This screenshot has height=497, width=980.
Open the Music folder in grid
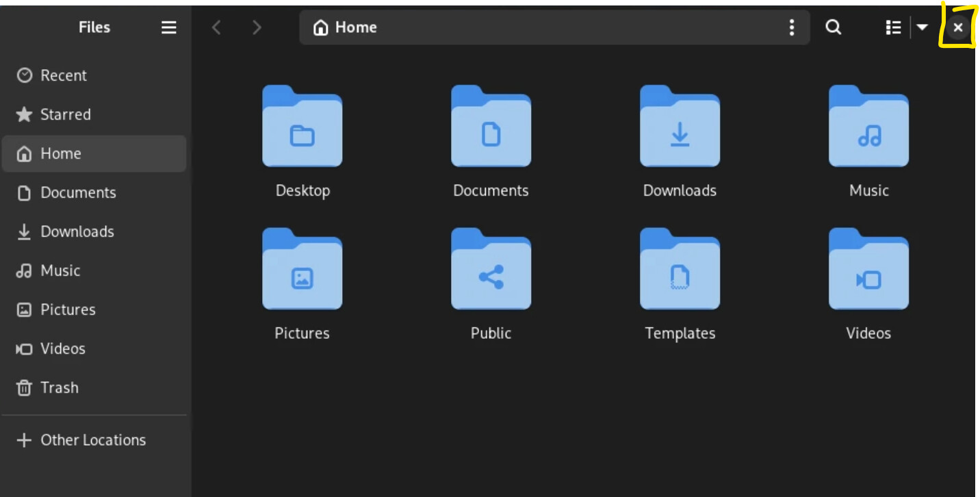pyautogui.click(x=868, y=127)
